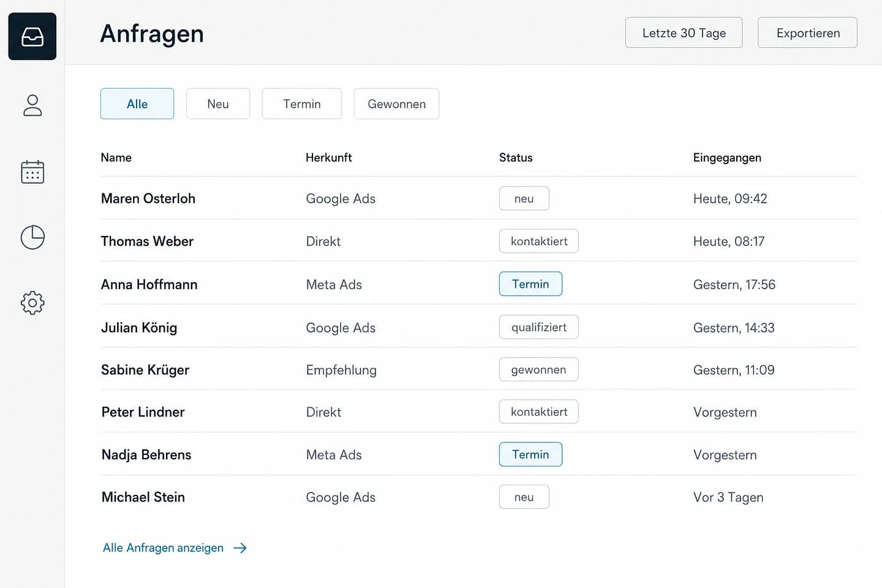Open the pie chart reports icon

(32, 237)
